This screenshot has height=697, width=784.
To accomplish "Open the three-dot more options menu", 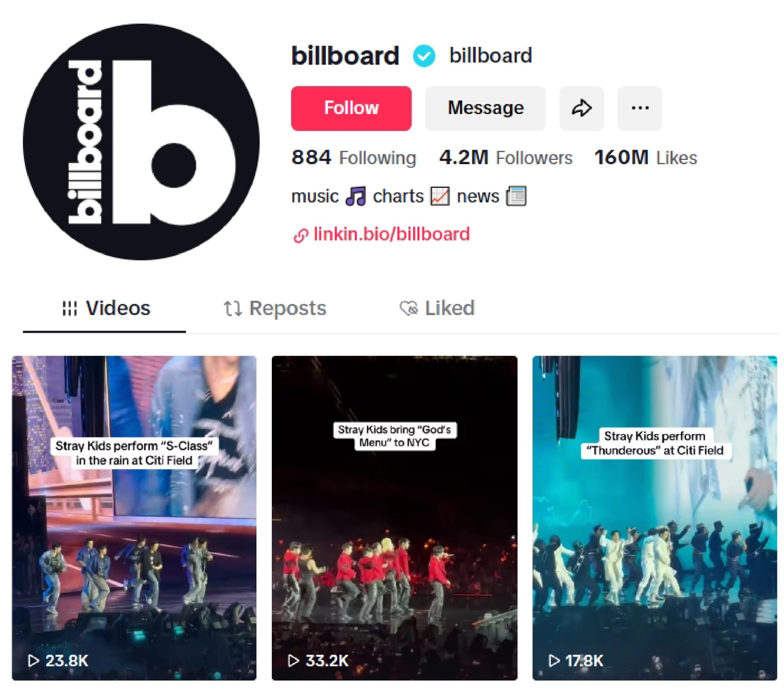I will pyautogui.click(x=639, y=108).
